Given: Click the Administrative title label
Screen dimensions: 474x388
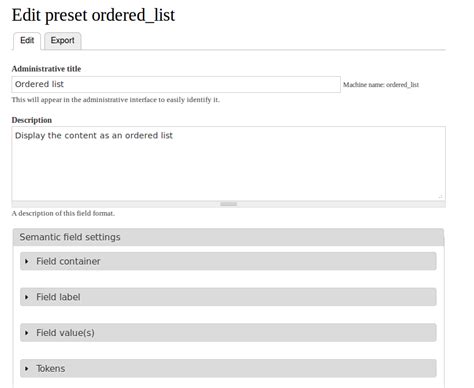Looking at the screenshot, I should point(46,69).
